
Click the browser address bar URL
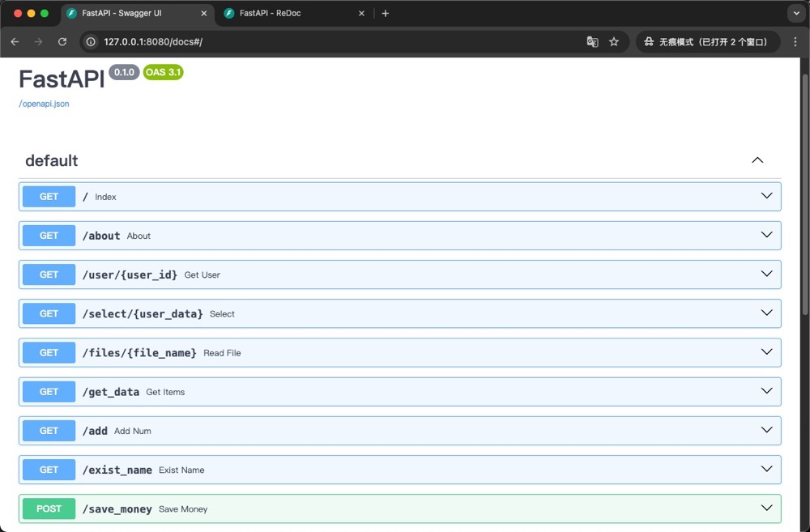point(243,41)
